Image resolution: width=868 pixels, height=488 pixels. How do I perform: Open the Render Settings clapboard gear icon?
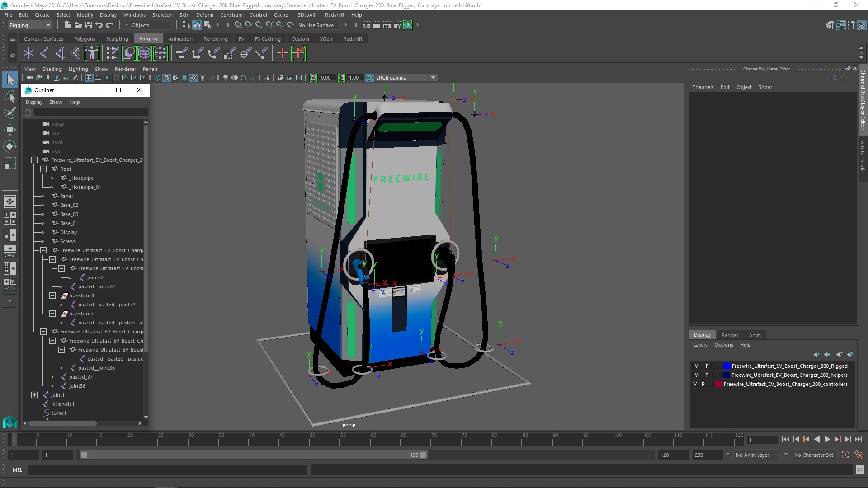pos(397,25)
